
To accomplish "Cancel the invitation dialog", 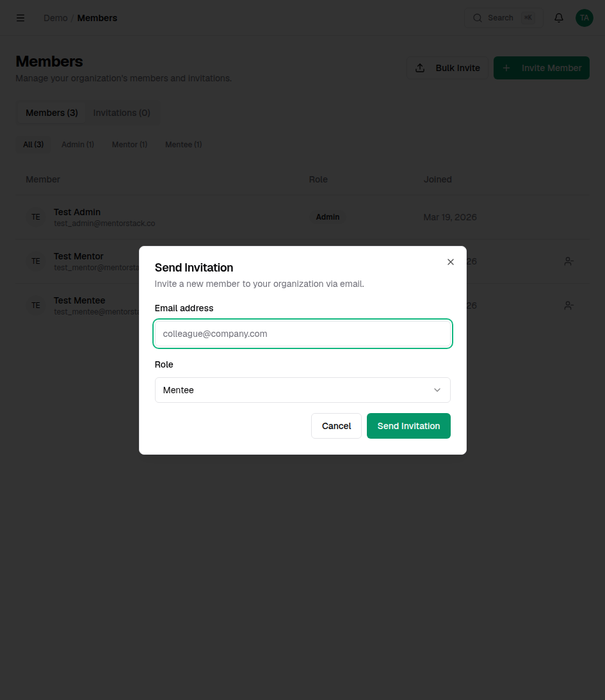I will coord(336,425).
